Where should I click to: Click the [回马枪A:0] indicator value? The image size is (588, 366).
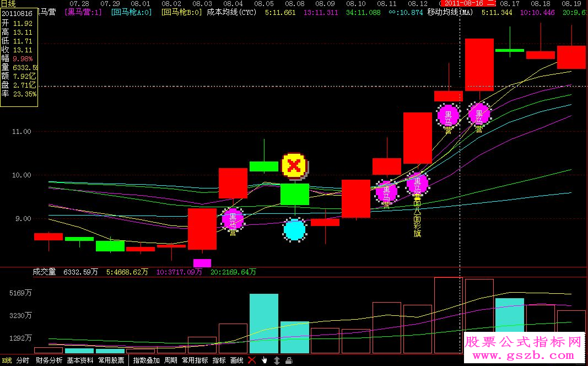(131, 12)
